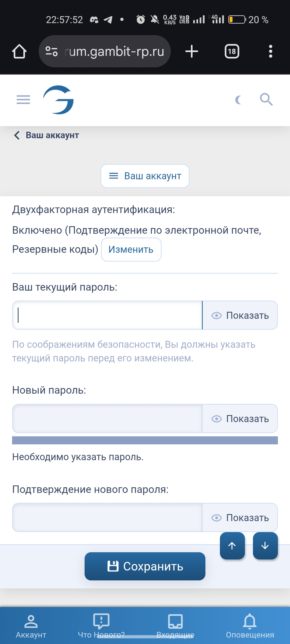Image resolution: width=290 pixels, height=644 pixels.
Task: Open the Оповещения tab in bottom bar
Action: pyautogui.click(x=250, y=627)
